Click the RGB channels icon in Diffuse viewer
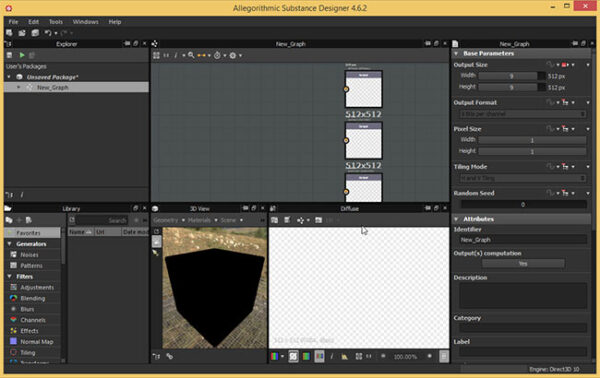 274,357
